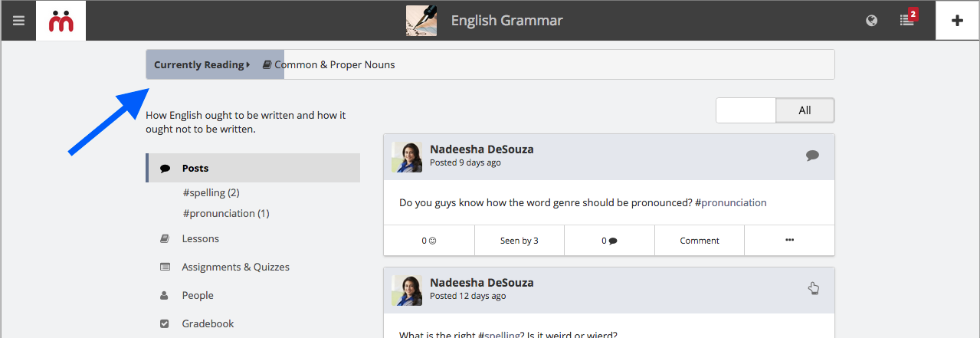Click the 0 smiley reaction button
The image size is (980, 338).
pyautogui.click(x=429, y=241)
